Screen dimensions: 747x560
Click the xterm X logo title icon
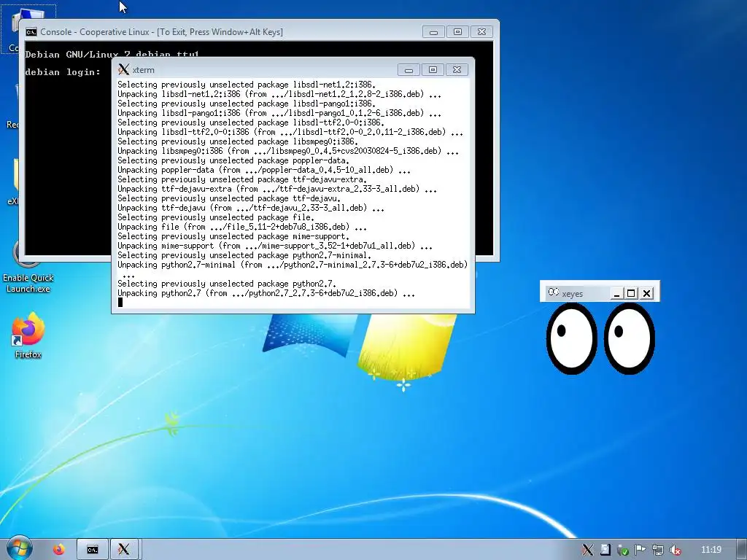point(123,69)
